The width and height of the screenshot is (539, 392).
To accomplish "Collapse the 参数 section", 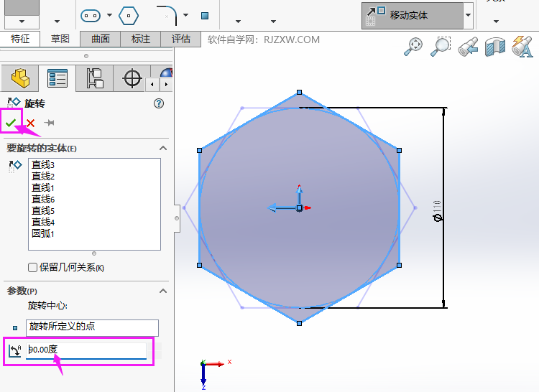I will pyautogui.click(x=163, y=291).
